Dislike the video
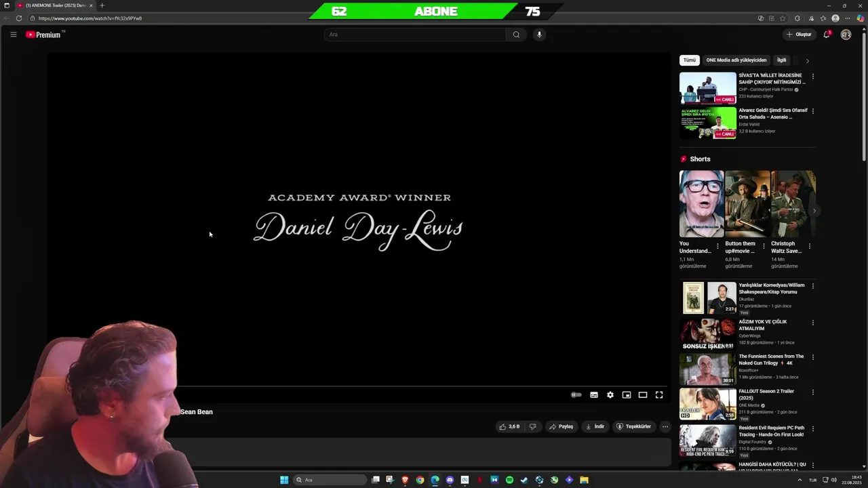The height and width of the screenshot is (488, 868). 532,426
